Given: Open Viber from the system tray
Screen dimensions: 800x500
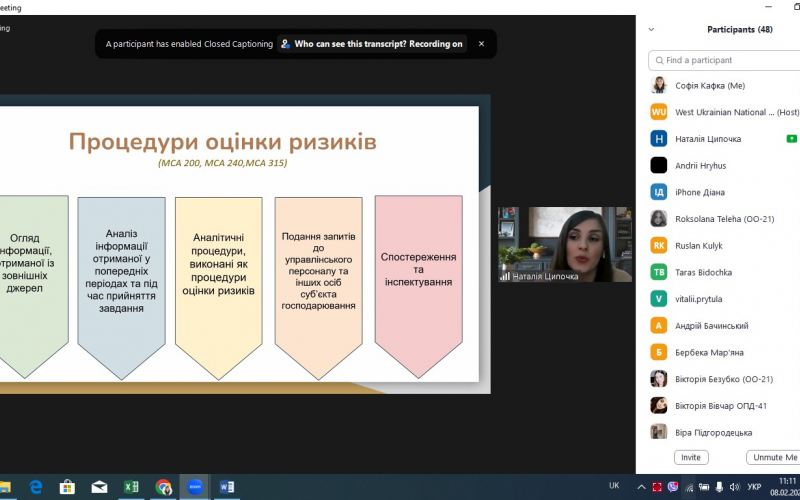Looking at the screenshot, I should pos(673,487).
